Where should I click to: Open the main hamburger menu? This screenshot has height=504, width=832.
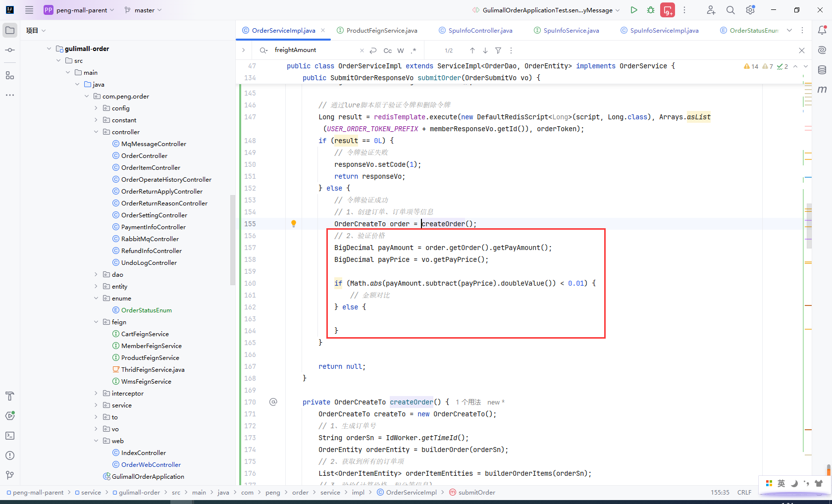click(x=29, y=10)
